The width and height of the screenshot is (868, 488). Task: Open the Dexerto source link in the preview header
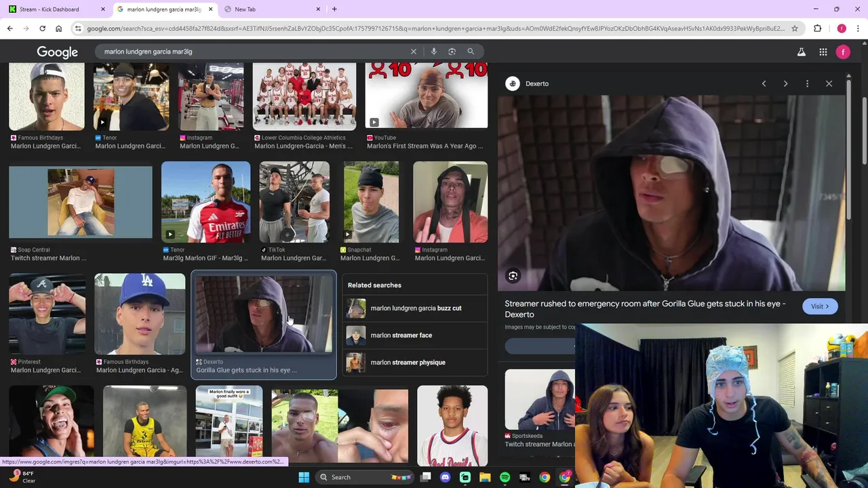[x=528, y=83]
